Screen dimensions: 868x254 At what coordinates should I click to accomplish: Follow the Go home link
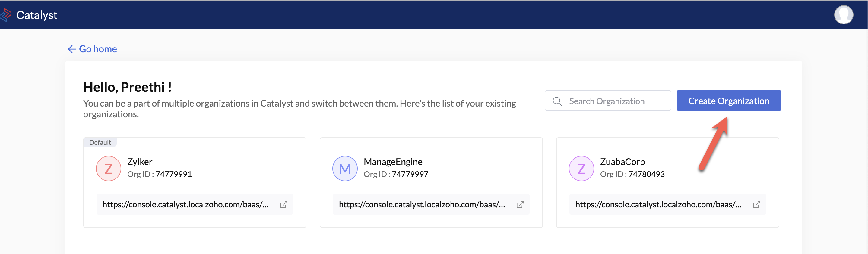(98, 49)
